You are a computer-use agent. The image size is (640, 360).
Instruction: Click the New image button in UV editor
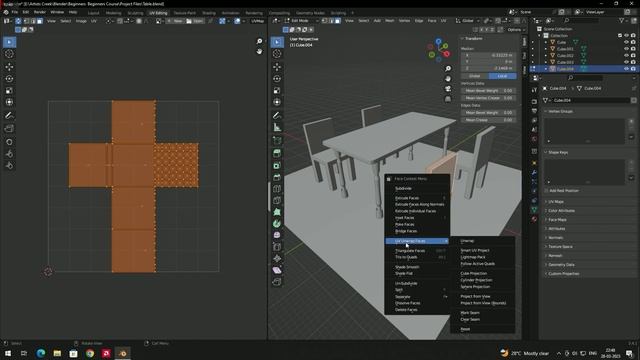[x=175, y=21]
